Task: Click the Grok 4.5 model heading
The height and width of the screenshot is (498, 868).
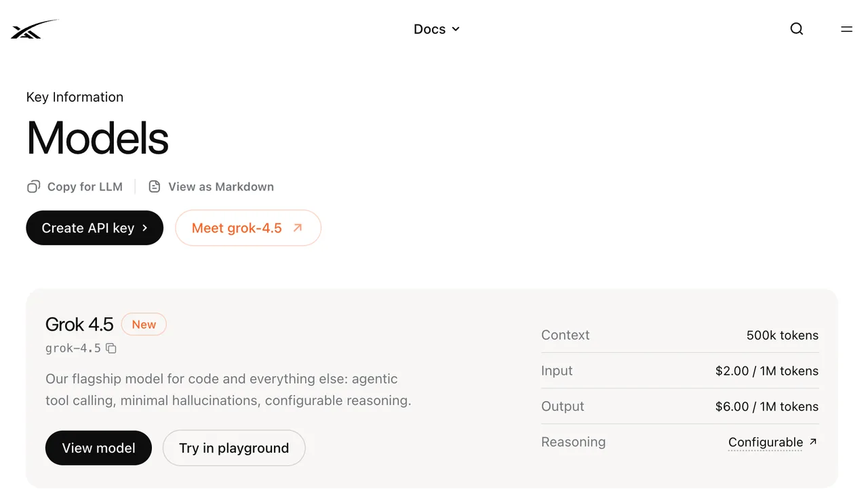Action: pyautogui.click(x=79, y=325)
